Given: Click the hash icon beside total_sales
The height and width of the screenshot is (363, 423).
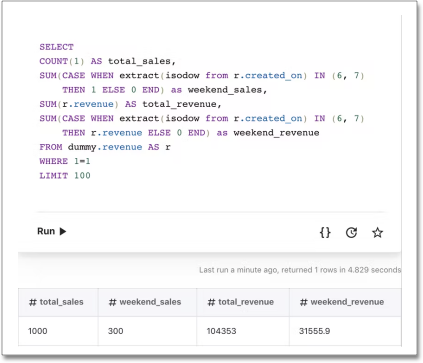Looking at the screenshot, I should pos(33,302).
